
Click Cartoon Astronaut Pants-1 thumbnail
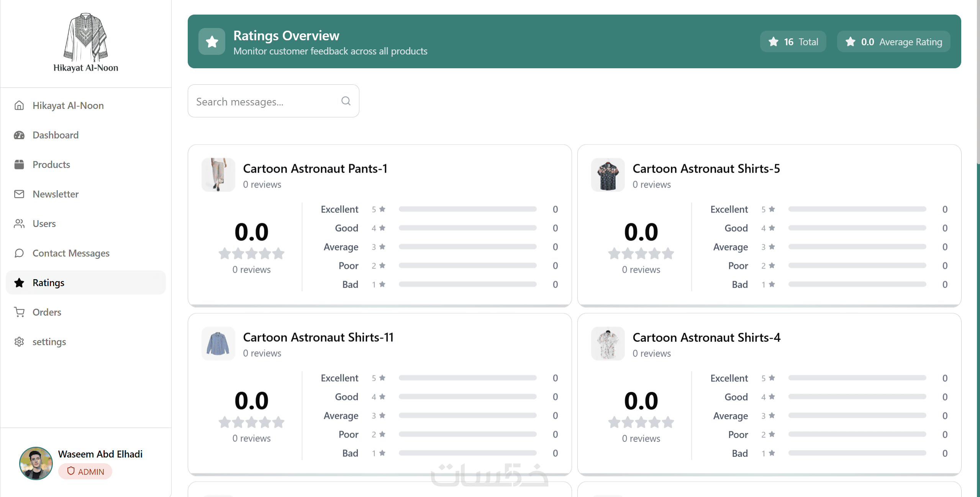pos(218,175)
